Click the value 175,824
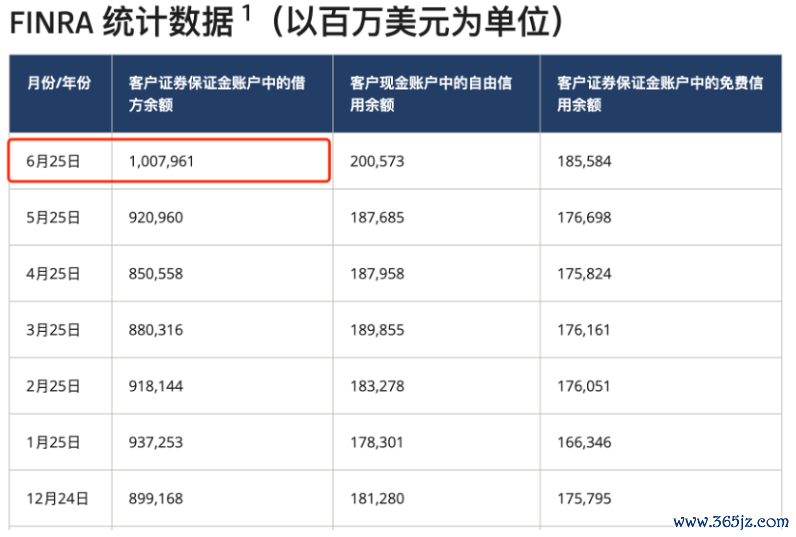The height and width of the screenshot is (537, 796). [x=584, y=274]
